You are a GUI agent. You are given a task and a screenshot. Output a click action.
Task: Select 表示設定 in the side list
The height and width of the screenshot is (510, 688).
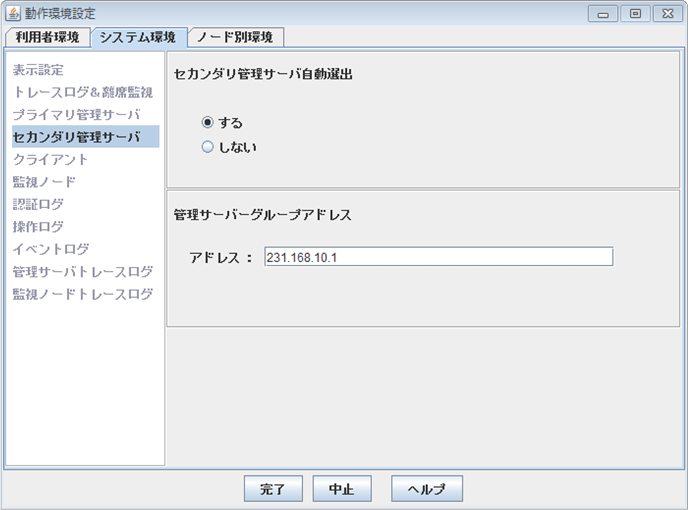[38, 70]
